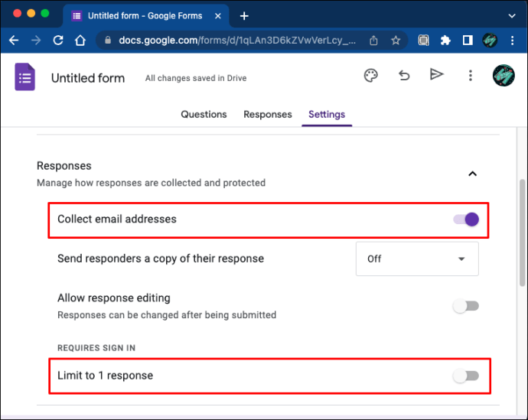Turn on Limit to 1 response toggle

(465, 376)
